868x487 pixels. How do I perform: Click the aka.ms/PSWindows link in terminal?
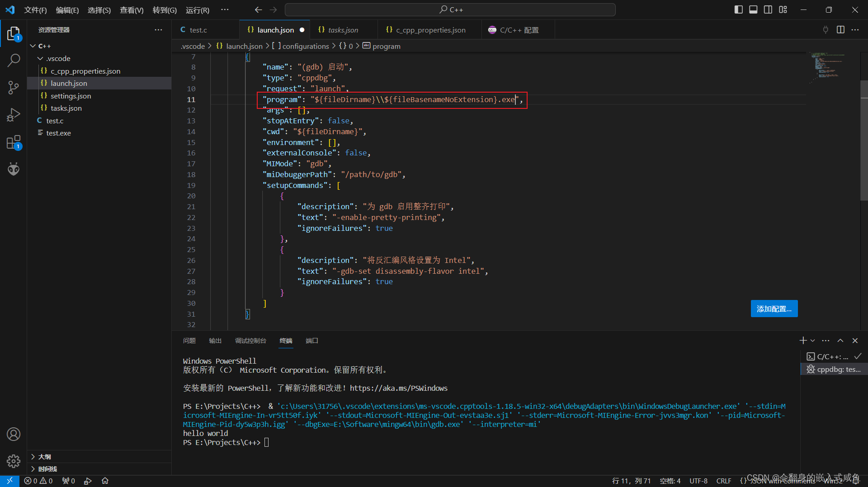pos(398,388)
